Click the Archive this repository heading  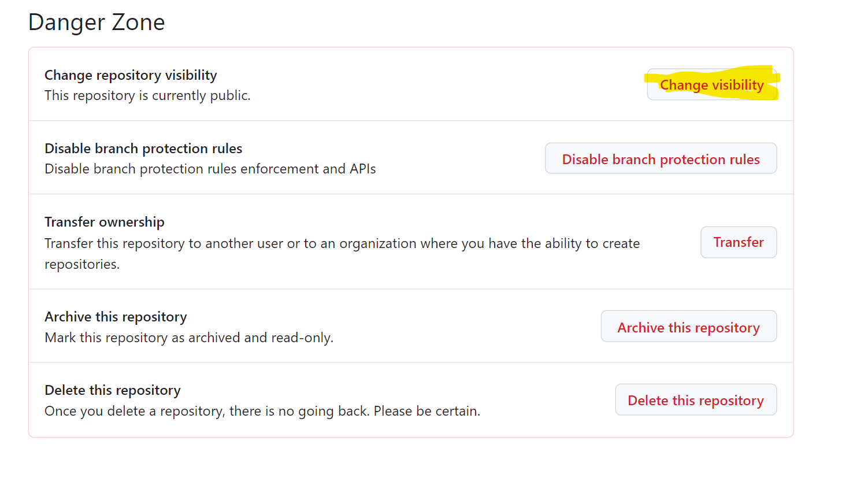coord(116,317)
